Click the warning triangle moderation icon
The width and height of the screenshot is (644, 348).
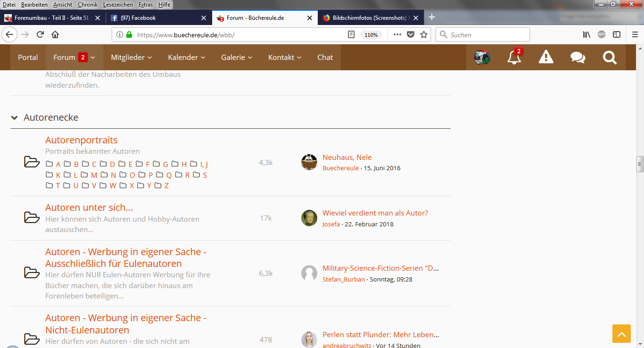pos(546,58)
